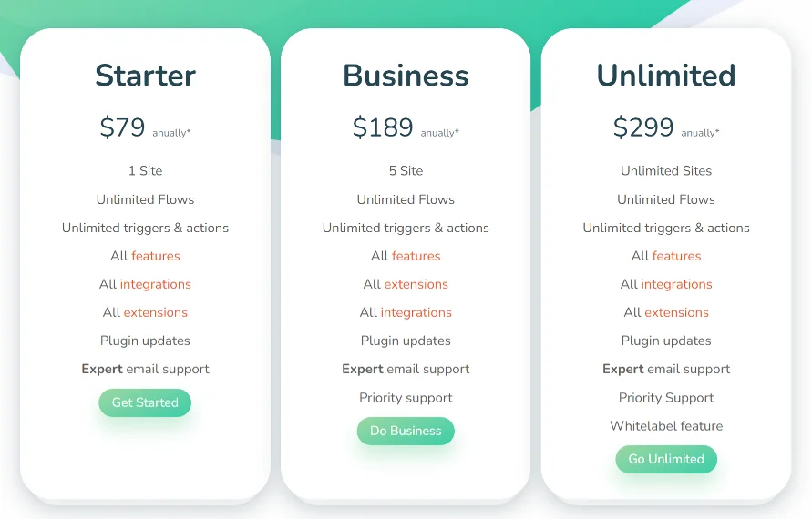
Task: Click the Whitelabel feature text
Action: coord(666,426)
